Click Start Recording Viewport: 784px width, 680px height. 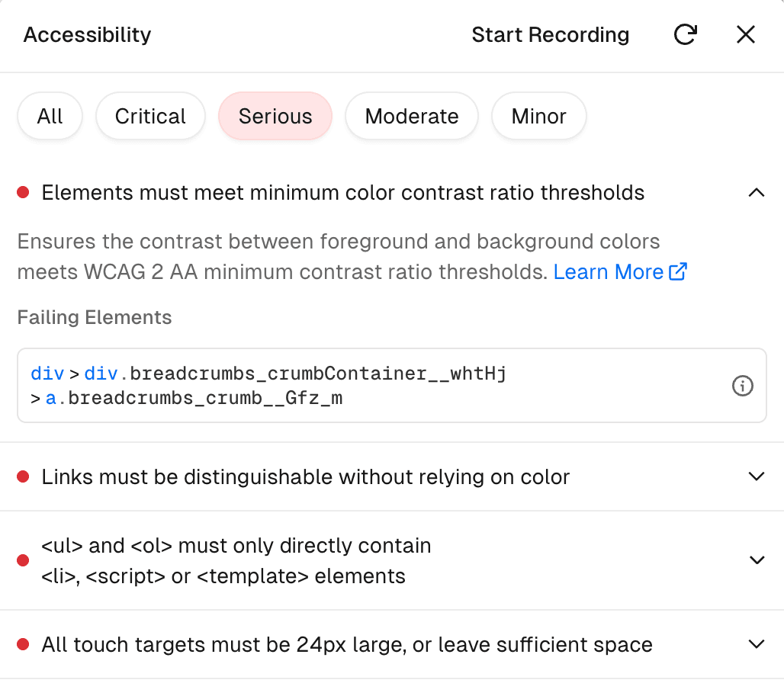point(551,34)
